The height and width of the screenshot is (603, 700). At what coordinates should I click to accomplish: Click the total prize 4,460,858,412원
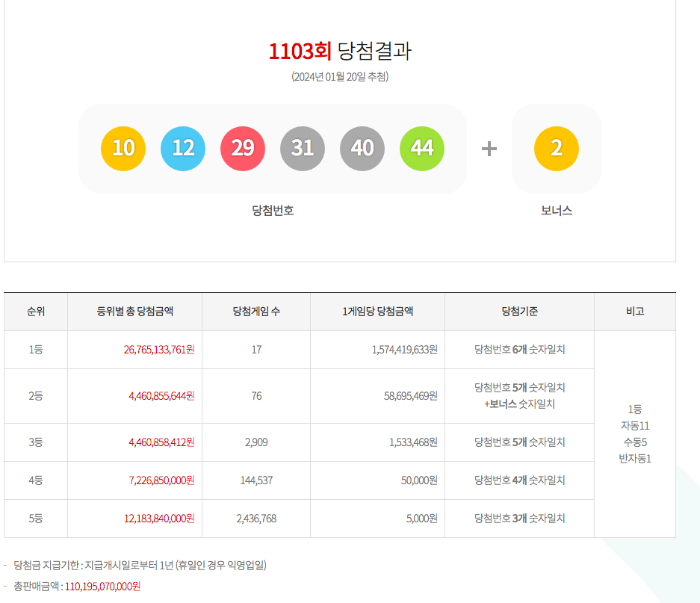coord(161,442)
